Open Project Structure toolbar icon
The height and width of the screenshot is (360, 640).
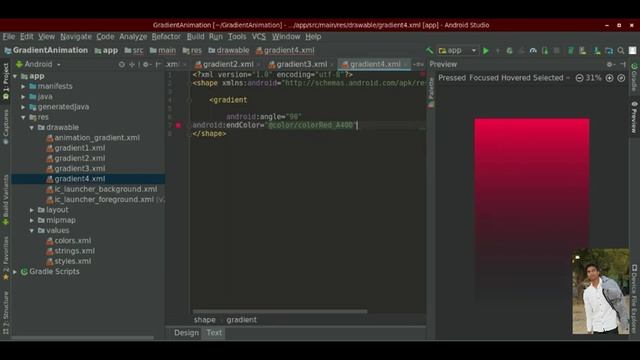[609, 51]
